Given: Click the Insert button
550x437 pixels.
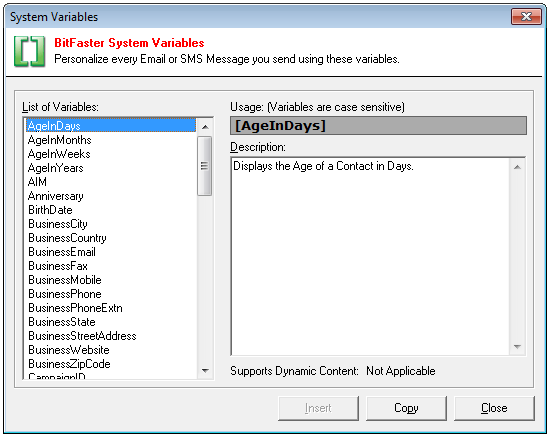Looking at the screenshot, I should [318, 408].
